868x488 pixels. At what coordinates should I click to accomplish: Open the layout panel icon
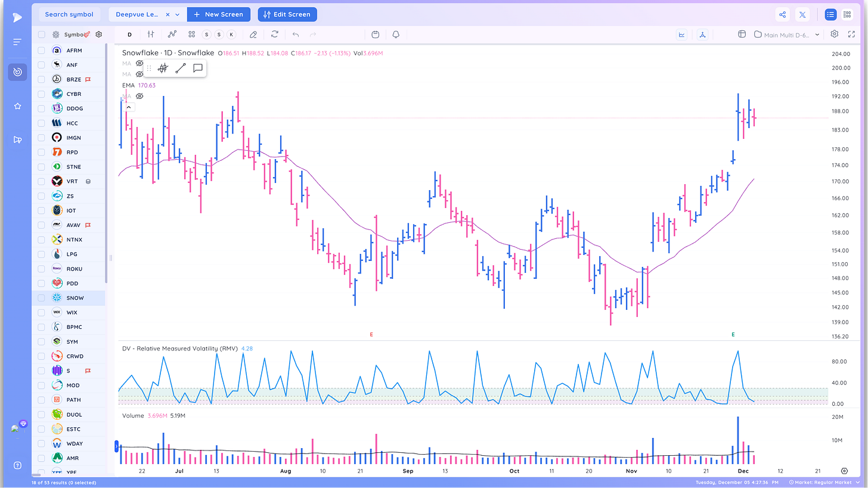742,35
